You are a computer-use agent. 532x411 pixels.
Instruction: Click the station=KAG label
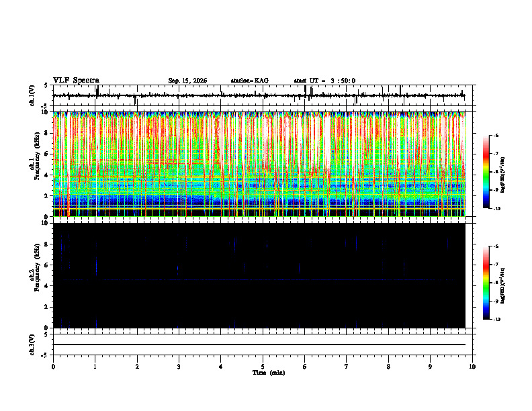(250, 81)
